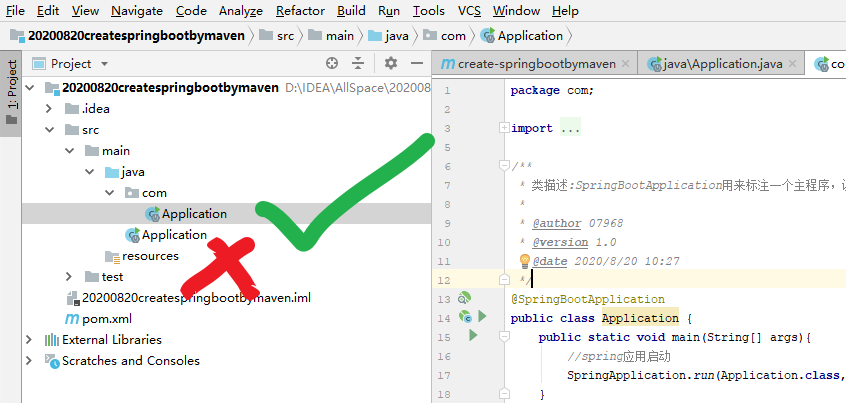
Task: Collapse the Javadoc comment fold at line 6
Action: (504, 166)
